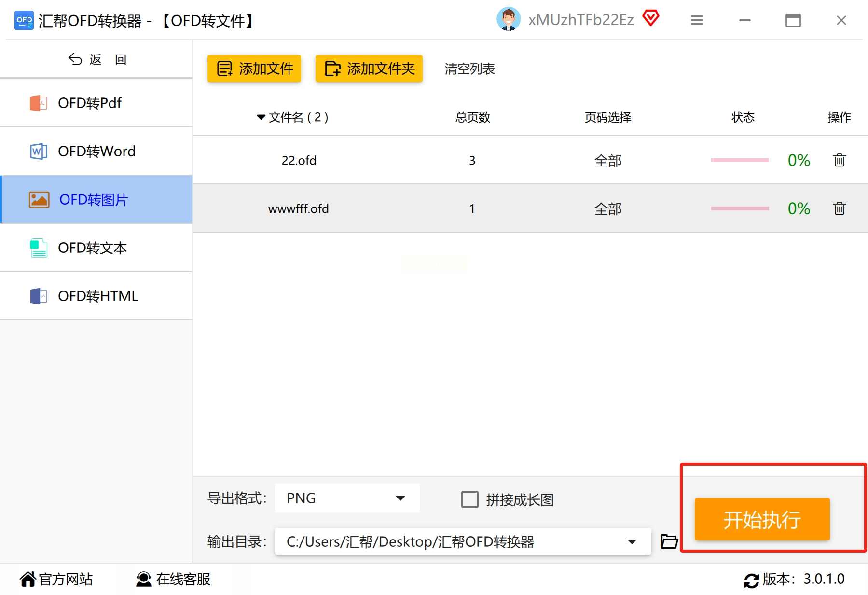
Task: Toggle the file name column sort arrow
Action: tap(261, 117)
